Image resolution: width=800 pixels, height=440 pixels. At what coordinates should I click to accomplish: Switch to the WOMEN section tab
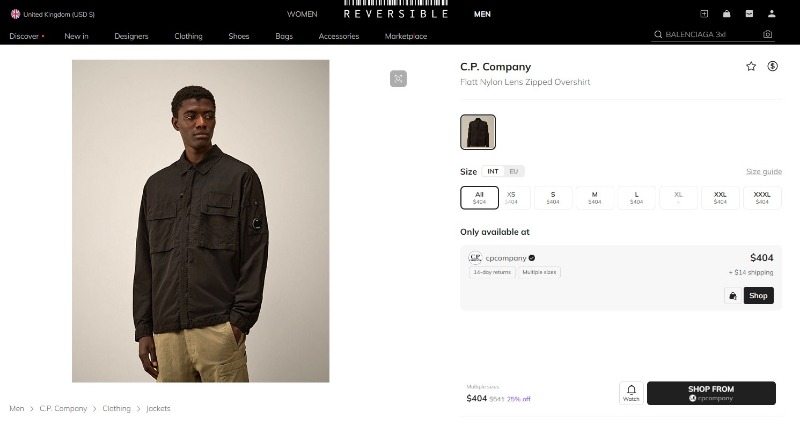tap(302, 14)
